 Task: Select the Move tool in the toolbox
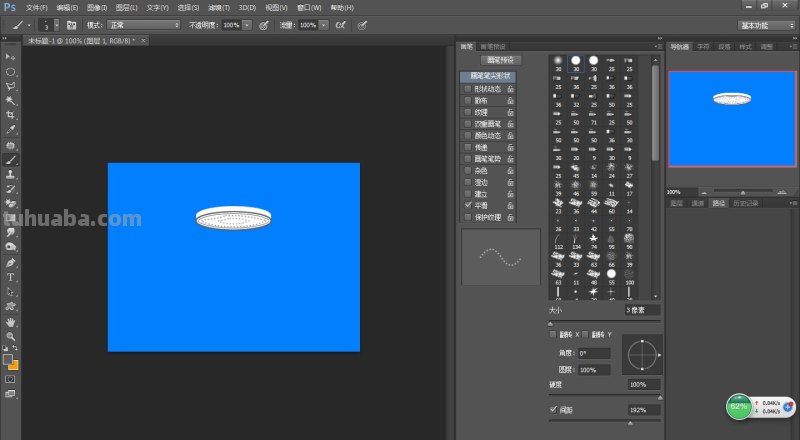[11, 58]
